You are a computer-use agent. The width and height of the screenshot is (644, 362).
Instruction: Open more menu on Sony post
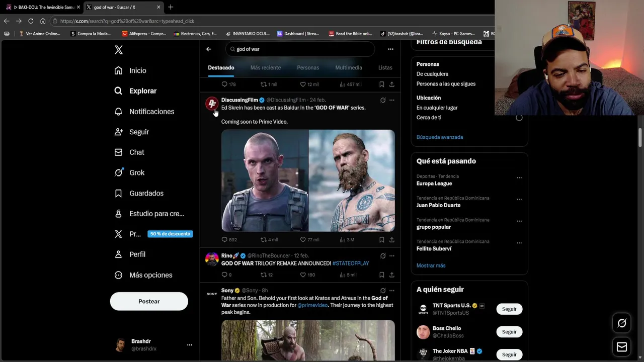tap(392, 291)
